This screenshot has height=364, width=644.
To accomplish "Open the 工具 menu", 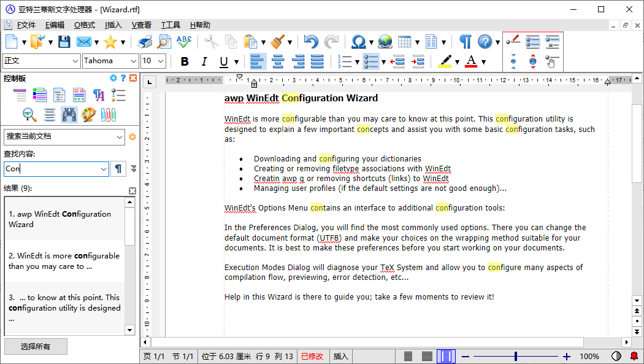I will (171, 25).
